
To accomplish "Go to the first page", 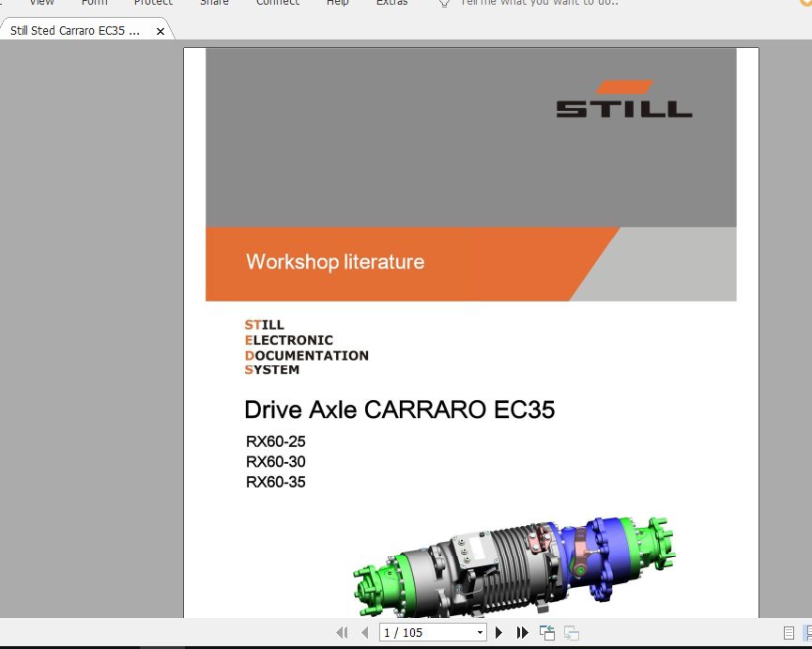I will [342, 632].
